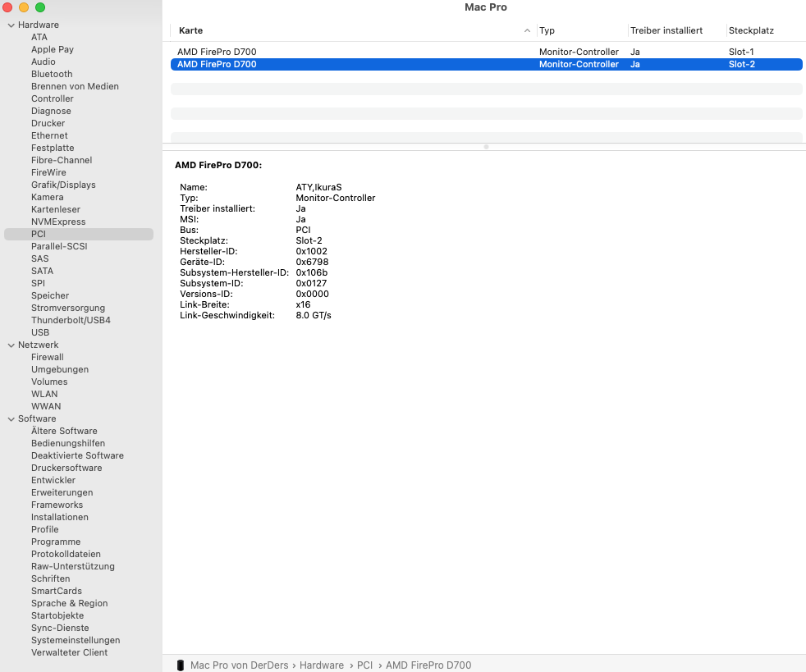Collapse the Netzwerk section
Image resolution: width=806 pixels, height=672 pixels.
click(x=11, y=345)
